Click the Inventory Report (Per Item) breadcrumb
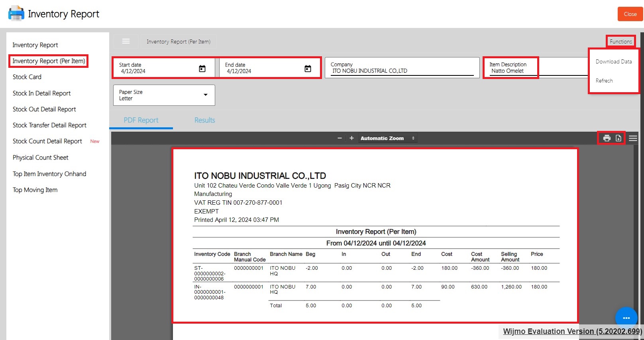 179,42
